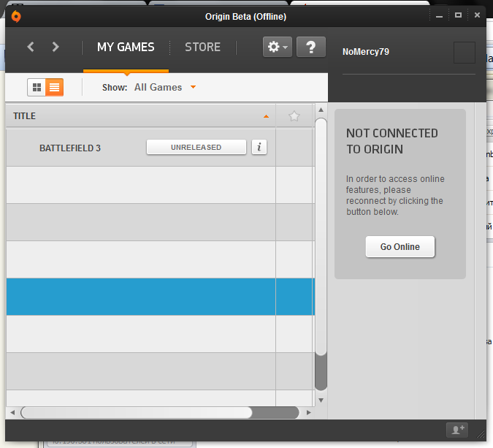Click the Origin logo icon
The image size is (493, 448).
16,16
